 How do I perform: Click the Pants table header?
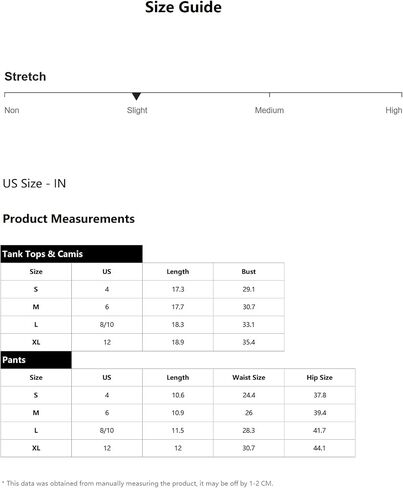tap(36, 360)
